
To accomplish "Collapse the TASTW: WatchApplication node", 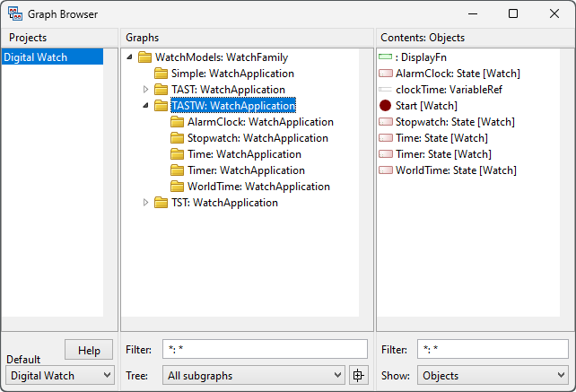I will click(146, 106).
